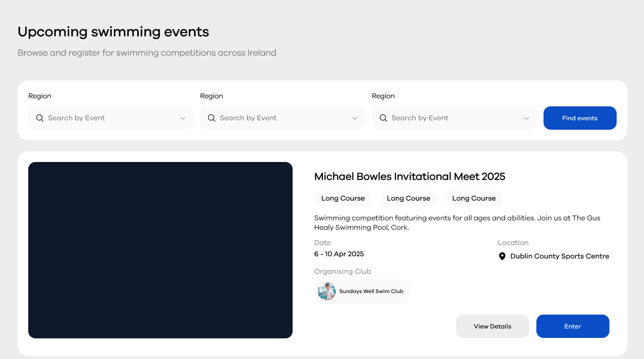This screenshot has height=359, width=644.
Task: Open the third Region dropdown chevron
Action: point(526,118)
